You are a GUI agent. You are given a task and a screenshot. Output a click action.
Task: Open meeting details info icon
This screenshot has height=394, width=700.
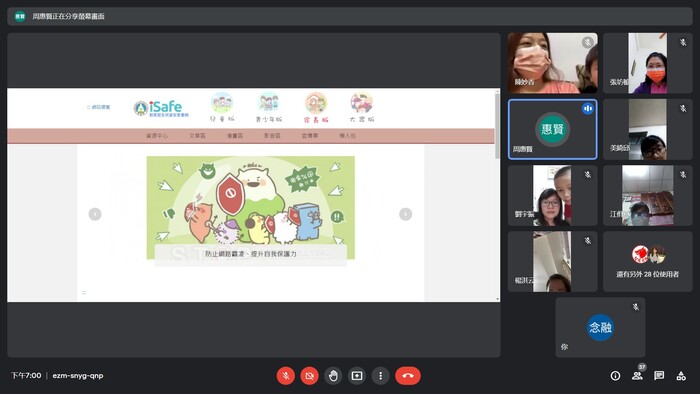615,376
